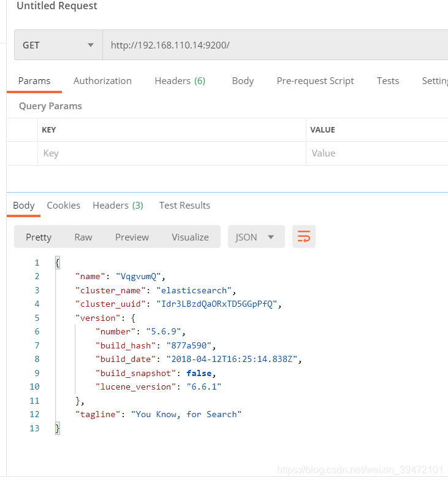Viewport: 448px width, 481px height.
Task: Click the "6.6.1" lucene version value
Action: pos(203,387)
